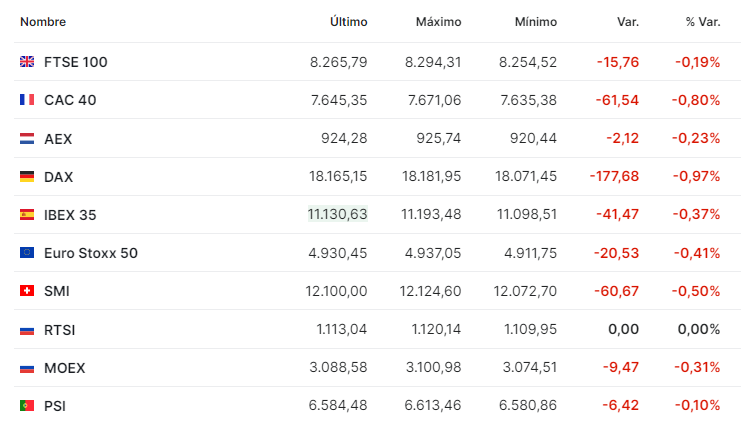Viewport: 741px width, 423px height.
Task: Click PSI percent change -0,10%
Action: [698, 405]
